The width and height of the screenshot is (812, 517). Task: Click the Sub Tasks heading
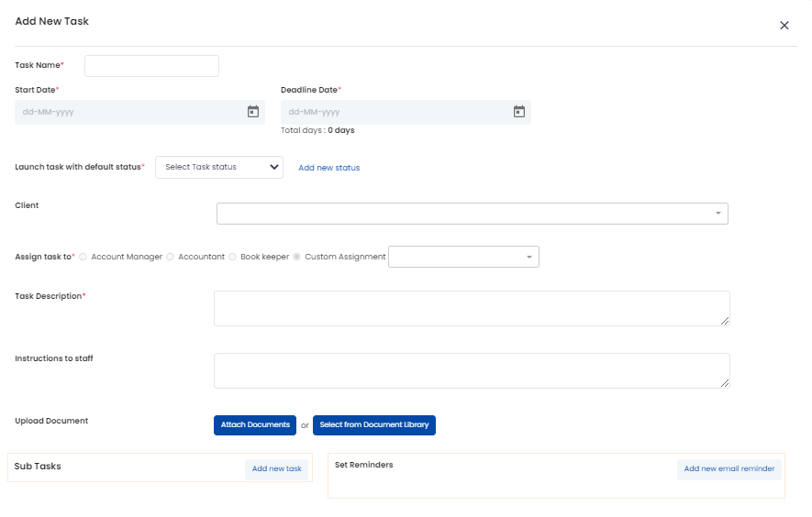[38, 467]
